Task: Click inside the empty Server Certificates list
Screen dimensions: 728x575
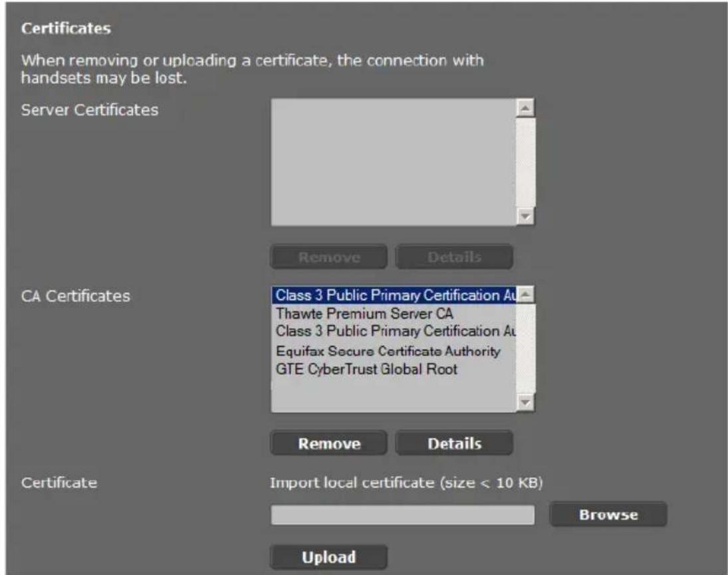Action: click(394, 162)
